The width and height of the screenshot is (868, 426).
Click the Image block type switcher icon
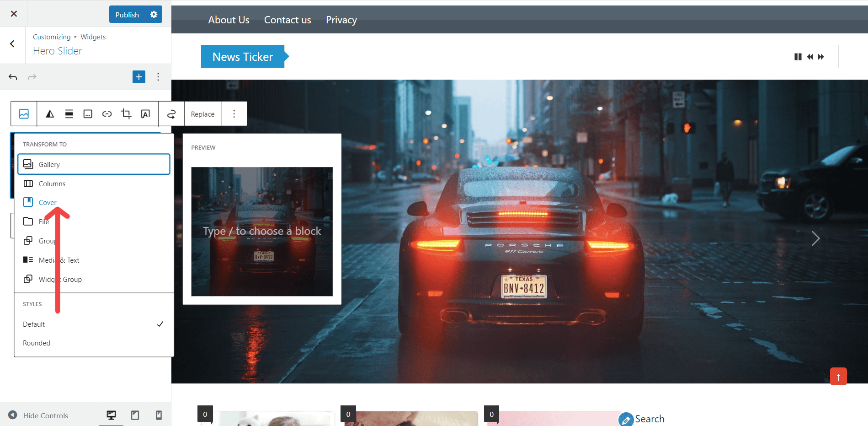point(24,114)
